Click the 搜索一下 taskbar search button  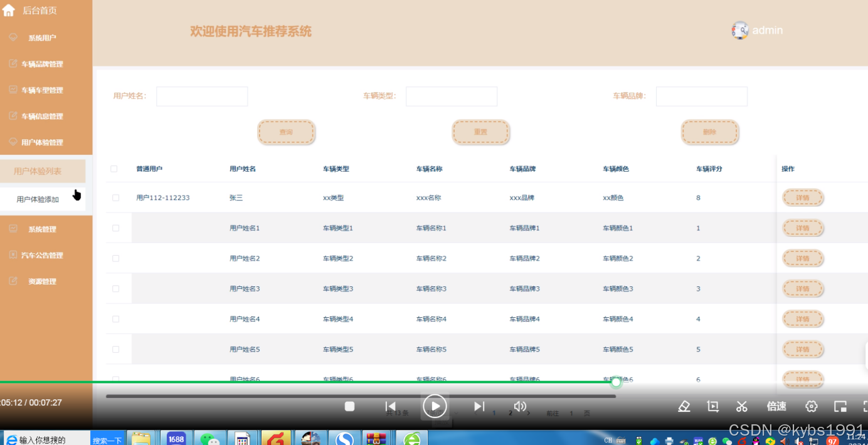pyautogui.click(x=107, y=440)
